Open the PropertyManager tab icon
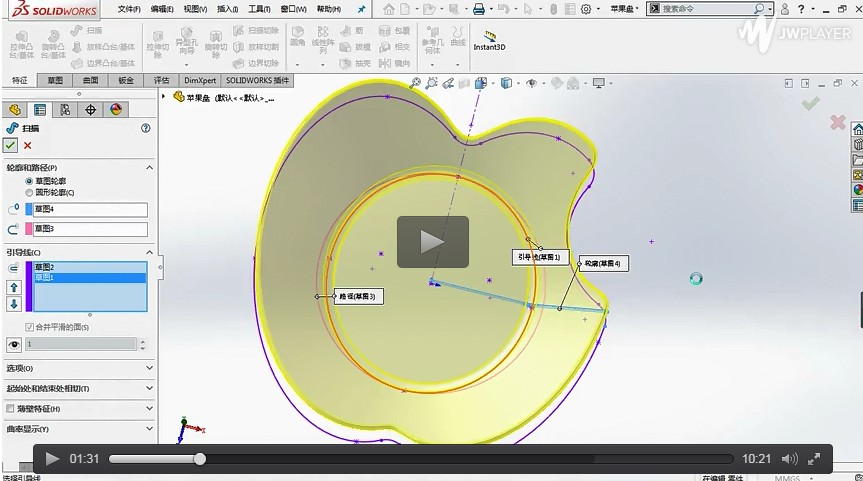 point(40,110)
